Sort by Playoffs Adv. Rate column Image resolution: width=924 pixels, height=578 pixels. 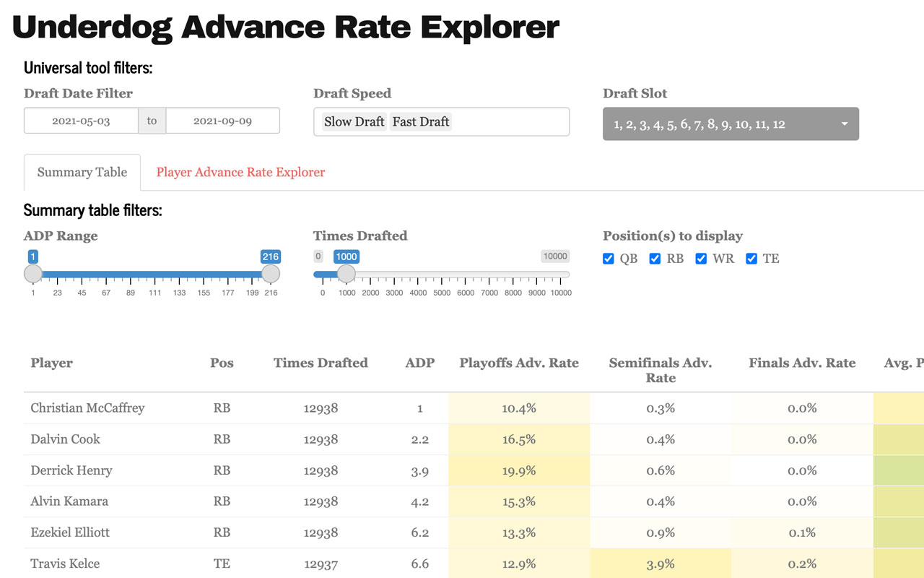519,363
